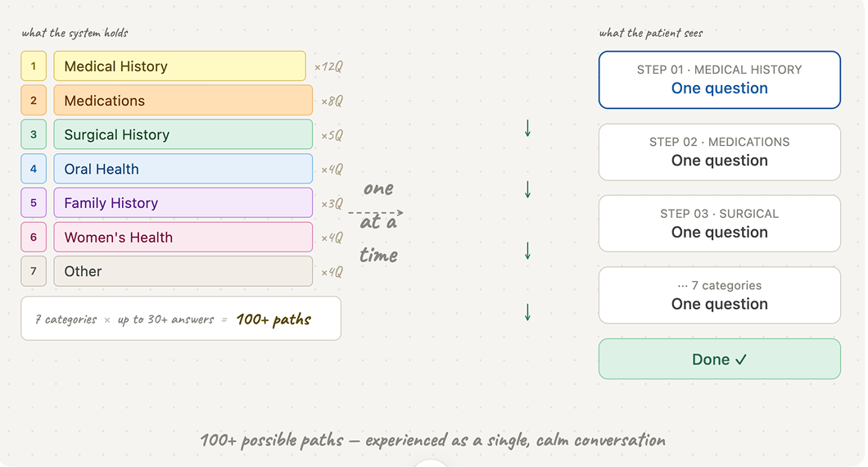868x467 pixels.
Task: Click the 'what the patient sees' heading
Action: [651, 33]
